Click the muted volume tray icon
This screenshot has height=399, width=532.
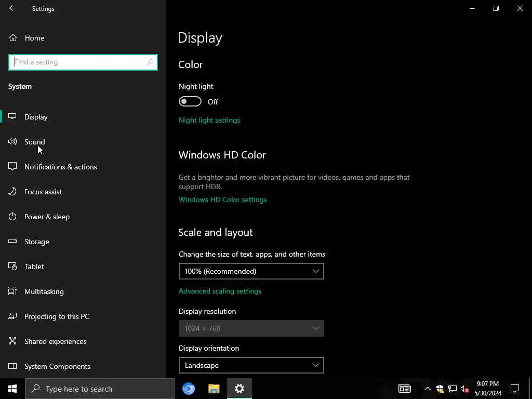click(464, 389)
